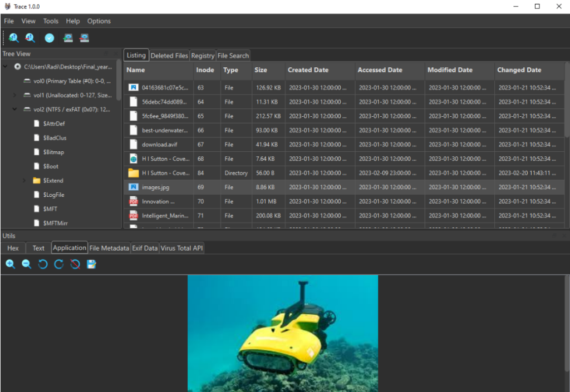
Task: Click the folder icon of the H I Sutton directory
Action: coord(134,173)
